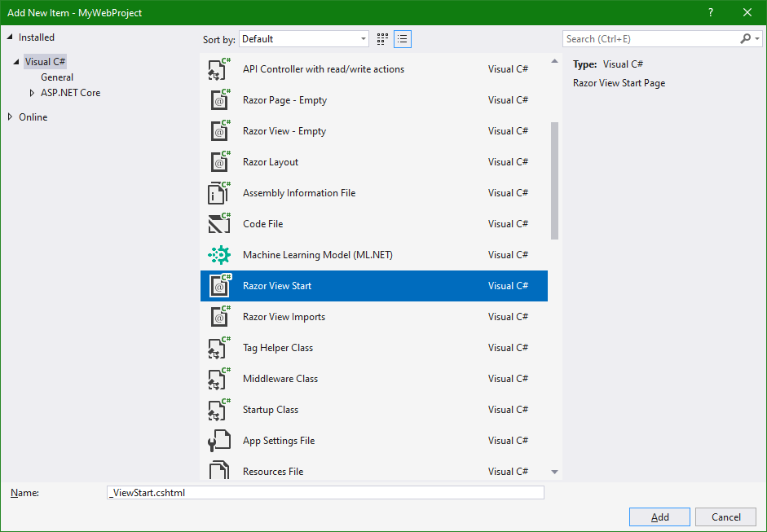Viewport: 767px width, 532px height.
Task: Click the help question mark button
Action: pos(711,13)
